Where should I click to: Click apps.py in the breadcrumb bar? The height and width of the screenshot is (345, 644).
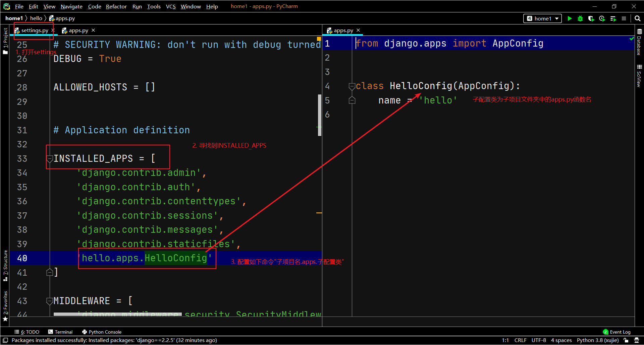click(62, 18)
